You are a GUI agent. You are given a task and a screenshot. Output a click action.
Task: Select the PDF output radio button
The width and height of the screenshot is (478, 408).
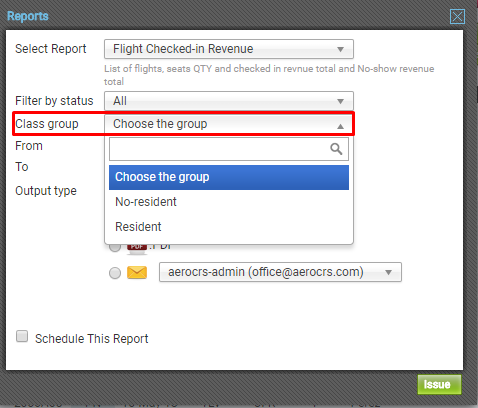pos(115,247)
